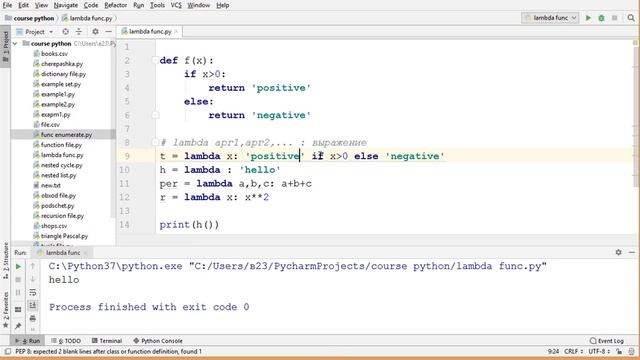The height and width of the screenshot is (360, 640).
Task: Print the Run console output
Action: pos(33,318)
